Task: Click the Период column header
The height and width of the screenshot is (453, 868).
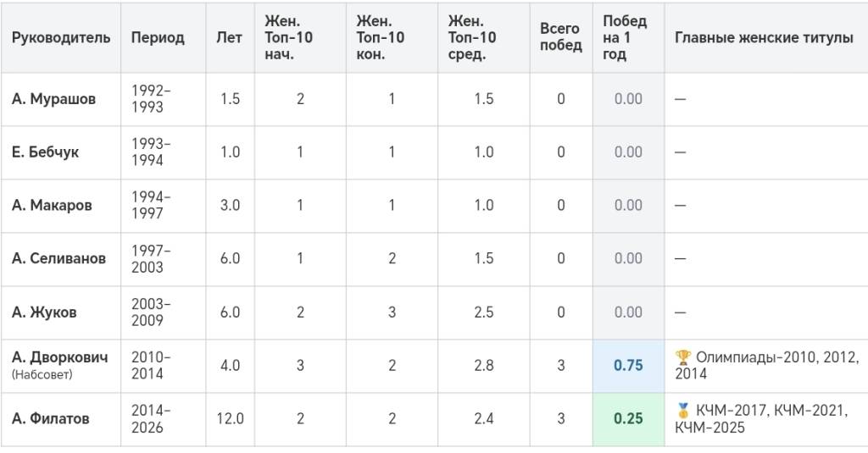Action: [x=158, y=37]
